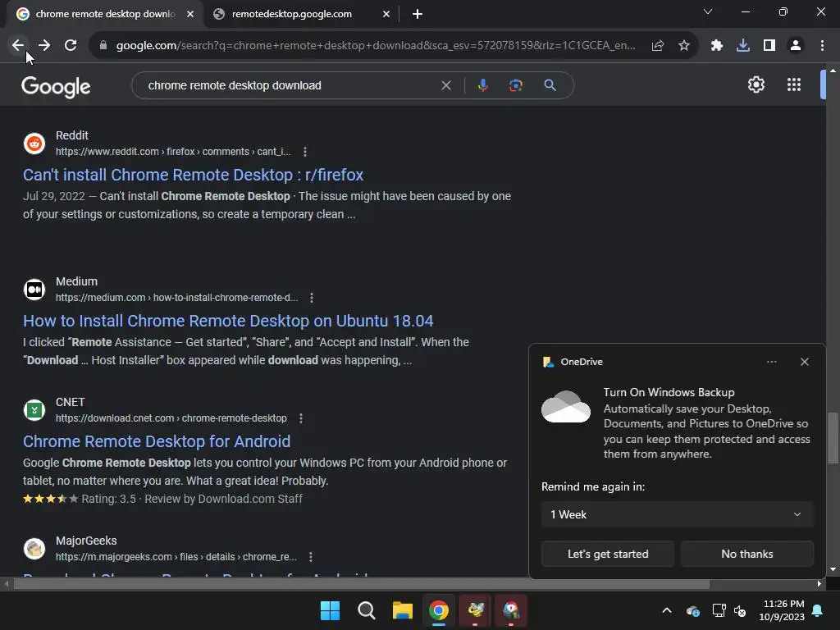Expand the 1 Week reminder dropdown
840x630 pixels.
(x=677, y=514)
